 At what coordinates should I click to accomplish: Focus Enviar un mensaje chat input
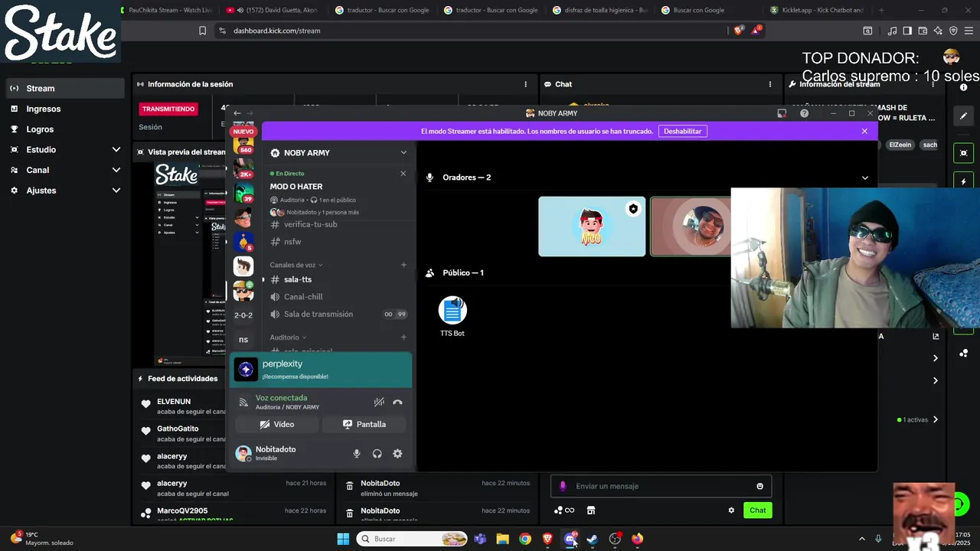(662, 486)
